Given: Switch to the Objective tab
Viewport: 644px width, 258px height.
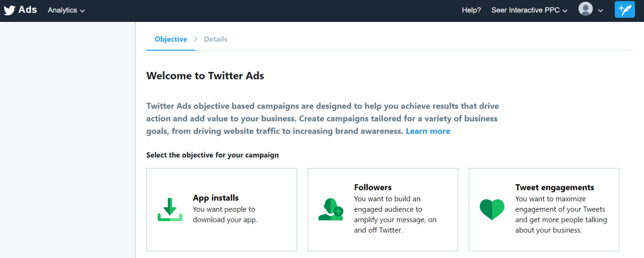Looking at the screenshot, I should click(171, 39).
